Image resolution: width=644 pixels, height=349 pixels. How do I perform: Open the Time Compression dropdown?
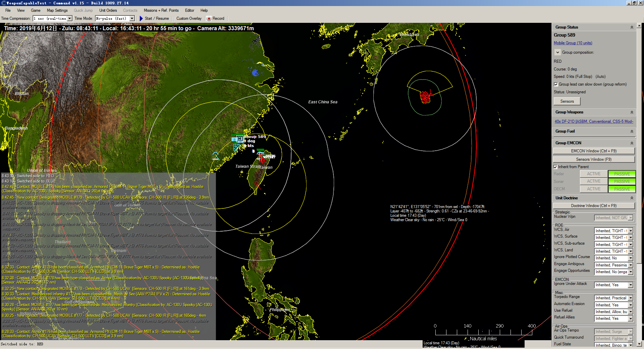tap(70, 18)
